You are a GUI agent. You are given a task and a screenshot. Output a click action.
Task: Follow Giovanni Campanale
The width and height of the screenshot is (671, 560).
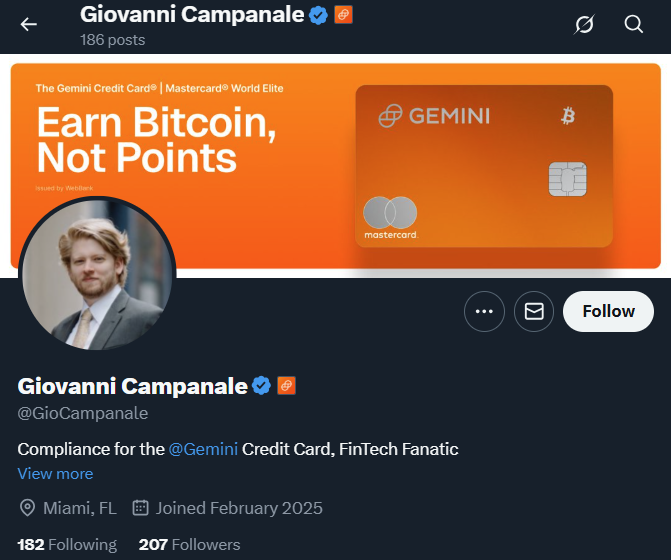(x=608, y=312)
